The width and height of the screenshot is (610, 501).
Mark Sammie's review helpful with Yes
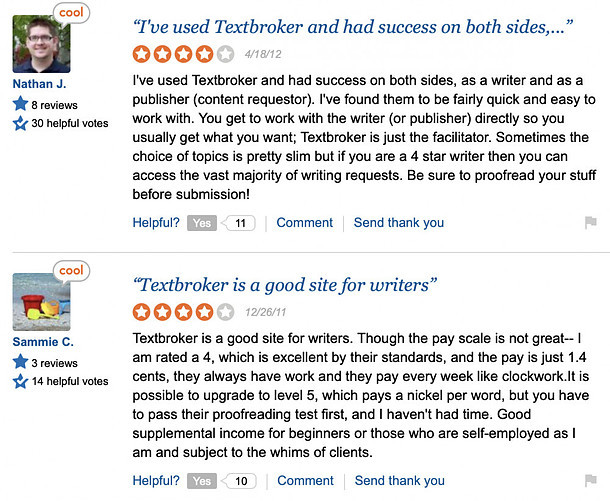[x=202, y=481]
